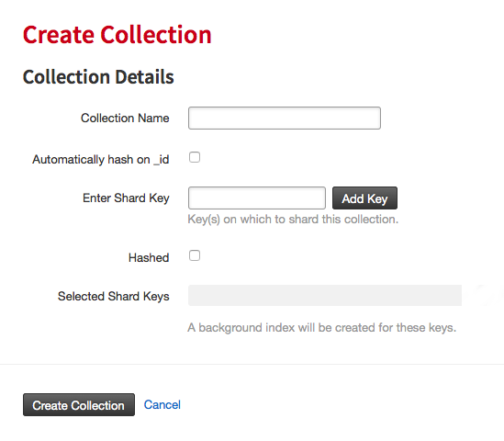Image resolution: width=504 pixels, height=441 pixels.
Task: Click the Selected Shard Keys label
Action: [x=114, y=296]
